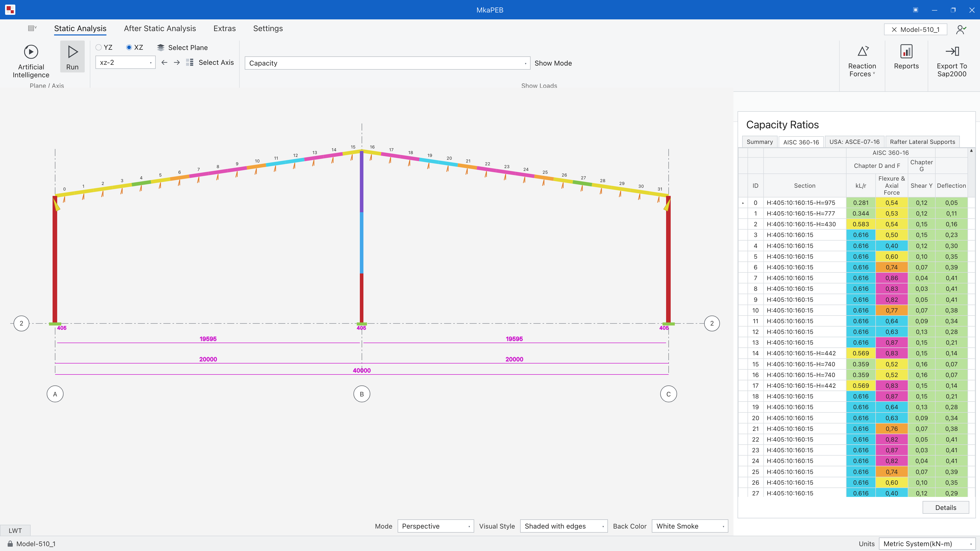Export the model to Sap2000
Screen dimensions: 980x551
pos(952,61)
